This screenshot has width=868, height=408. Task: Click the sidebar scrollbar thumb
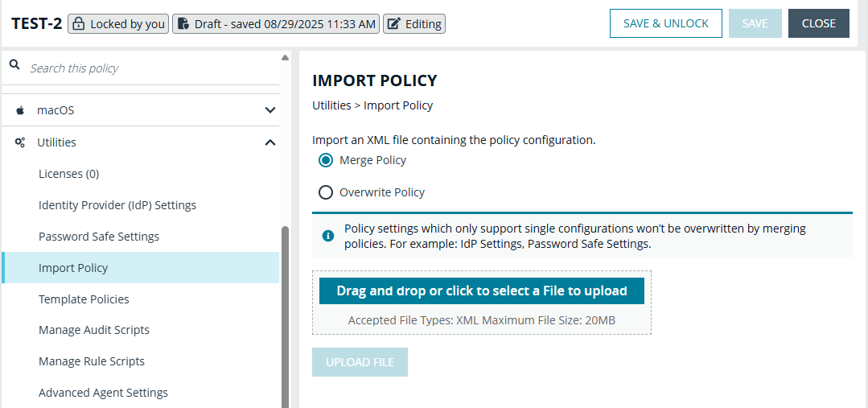click(x=285, y=316)
